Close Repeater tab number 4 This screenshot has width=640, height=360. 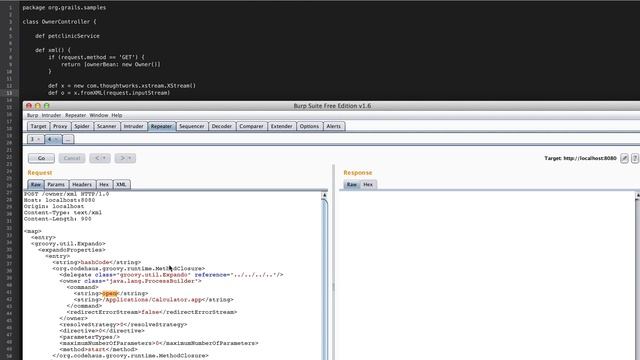56,140
